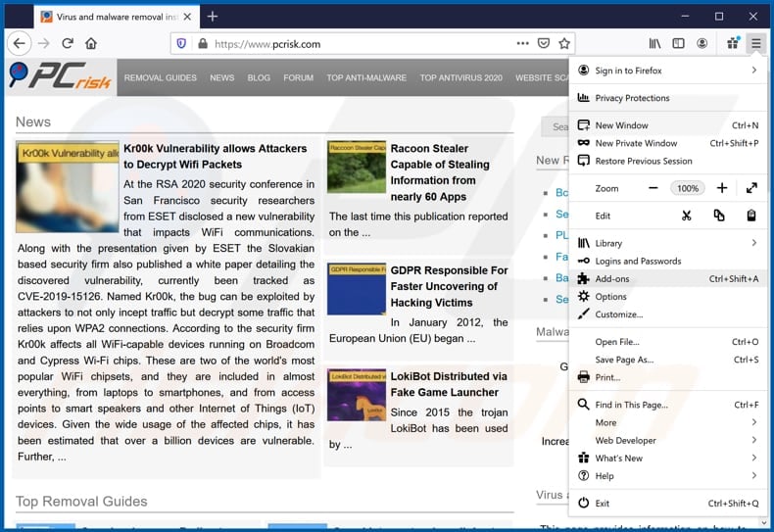Close the hamburger menu button
The height and width of the screenshot is (532, 774).
(755, 43)
